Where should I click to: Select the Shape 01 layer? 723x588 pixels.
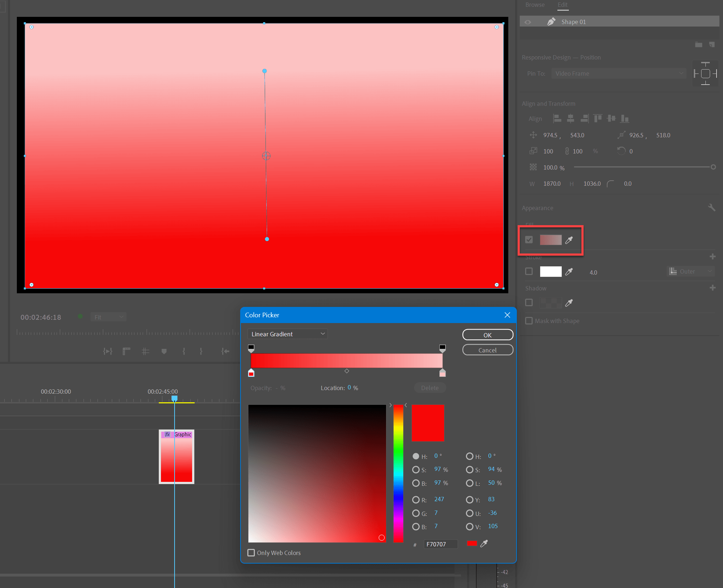(574, 22)
